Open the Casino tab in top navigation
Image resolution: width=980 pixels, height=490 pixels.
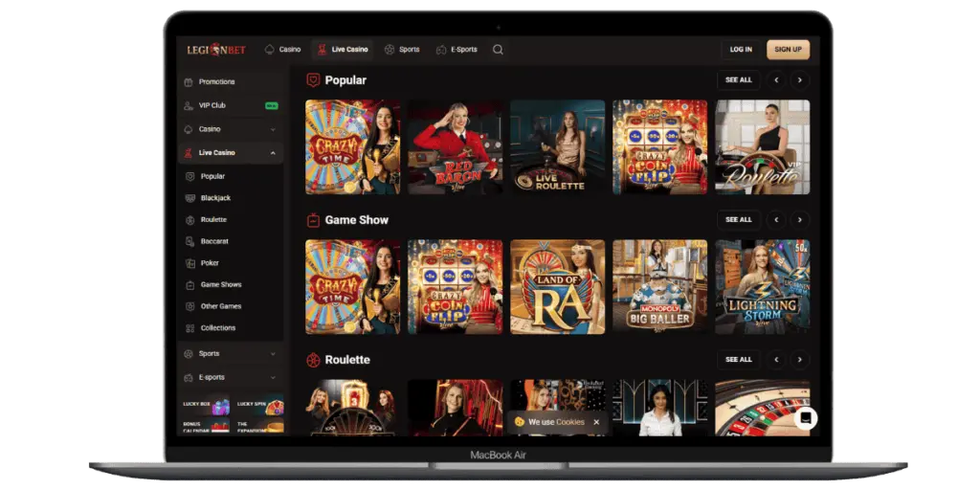[282, 50]
